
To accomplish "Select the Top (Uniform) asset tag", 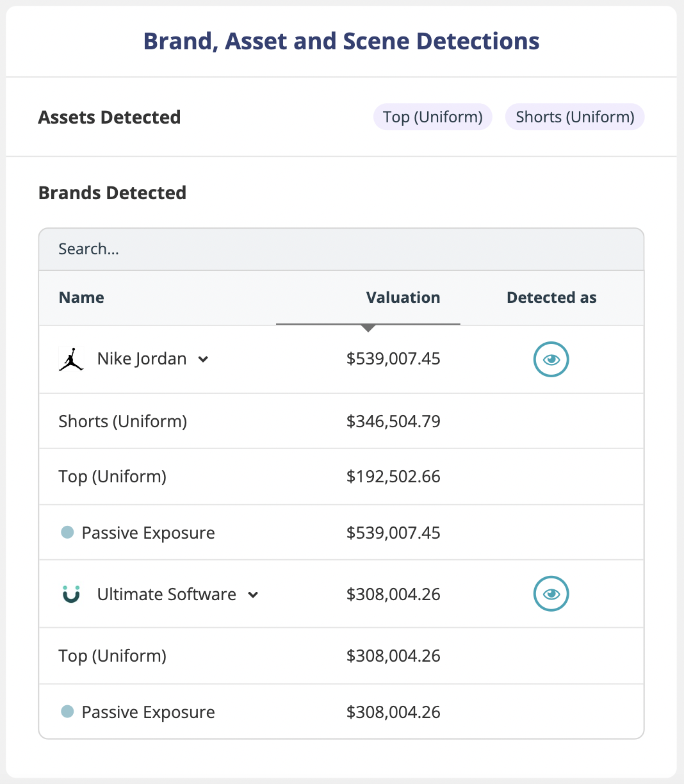I will point(433,117).
